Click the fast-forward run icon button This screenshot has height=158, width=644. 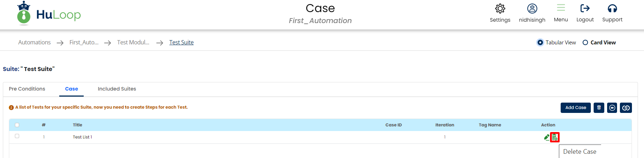[x=612, y=108]
